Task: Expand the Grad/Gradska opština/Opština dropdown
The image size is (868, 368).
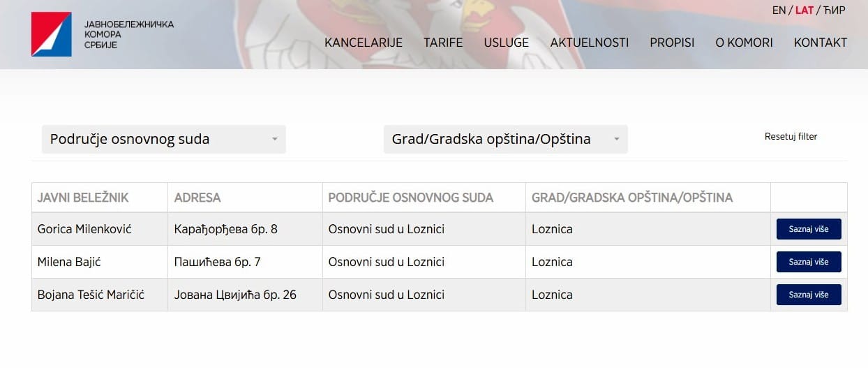Action: coord(505,139)
